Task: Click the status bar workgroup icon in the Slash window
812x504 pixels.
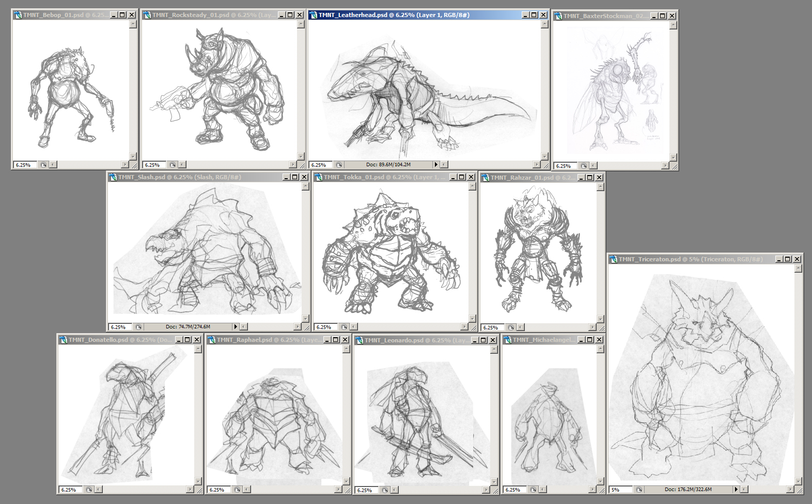Action: click(138, 327)
